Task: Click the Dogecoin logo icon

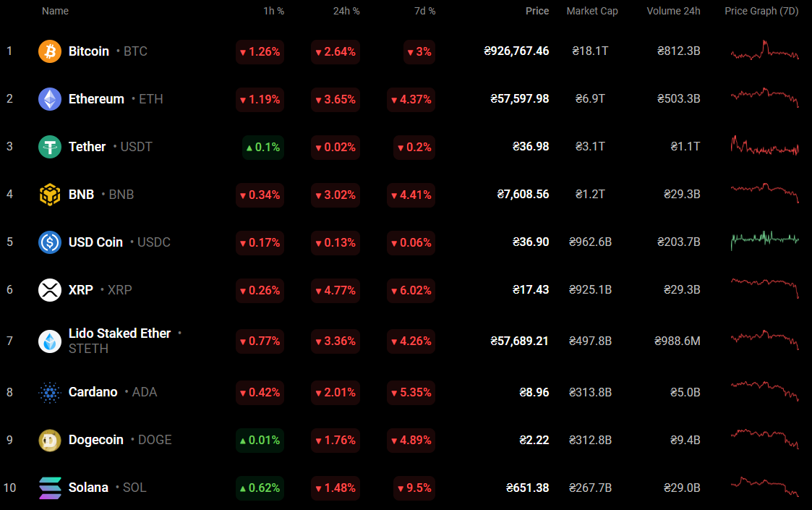Action: pyautogui.click(x=50, y=440)
